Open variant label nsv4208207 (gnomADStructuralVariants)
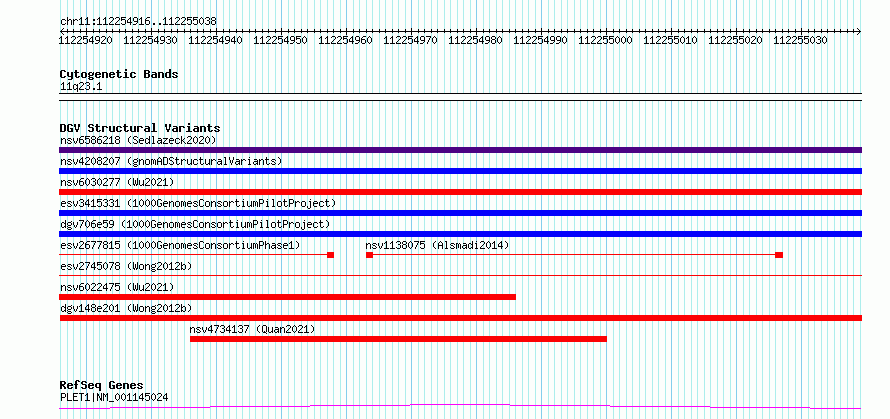The image size is (890, 419). [171, 161]
